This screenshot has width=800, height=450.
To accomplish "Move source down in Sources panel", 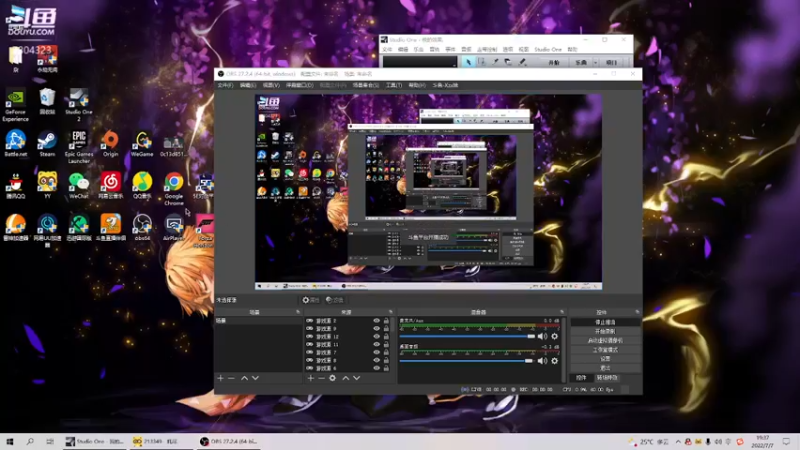I will (357, 378).
